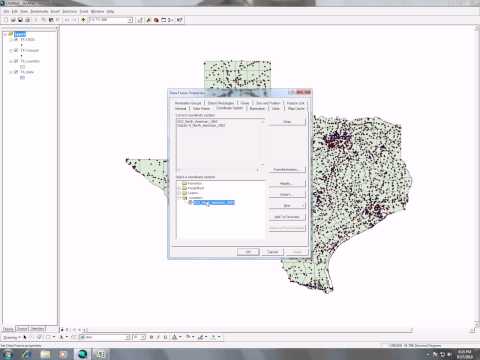The height and width of the screenshot is (360, 480).
Task: Expand the Favorites folder in coordinate tree
Action: pyautogui.click(x=179, y=183)
